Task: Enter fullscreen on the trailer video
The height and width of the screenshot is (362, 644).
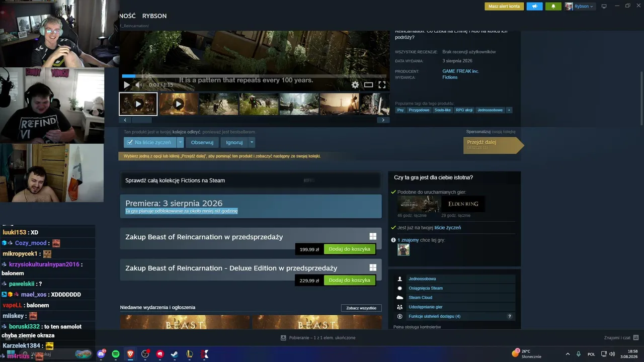Action: coord(382,85)
